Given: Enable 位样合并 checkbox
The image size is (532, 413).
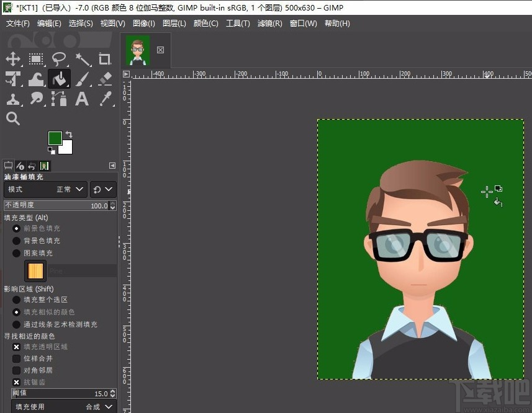Looking at the screenshot, I should pos(17,358).
